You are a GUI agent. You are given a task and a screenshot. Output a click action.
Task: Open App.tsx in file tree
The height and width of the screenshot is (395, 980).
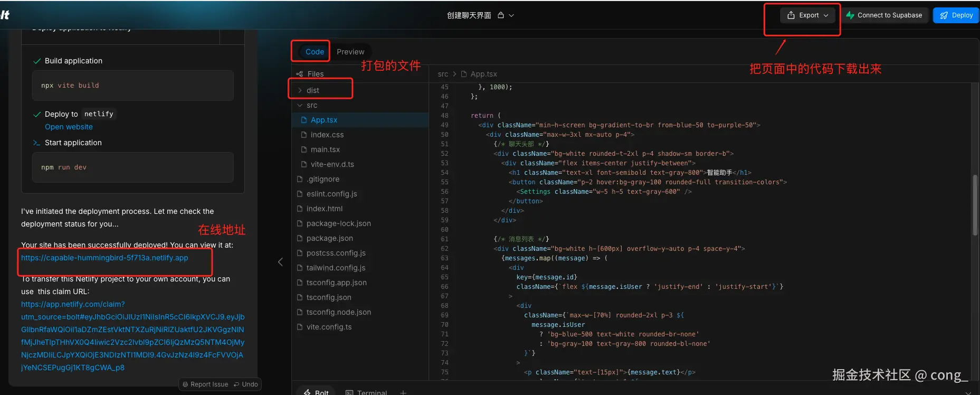tap(360, 120)
